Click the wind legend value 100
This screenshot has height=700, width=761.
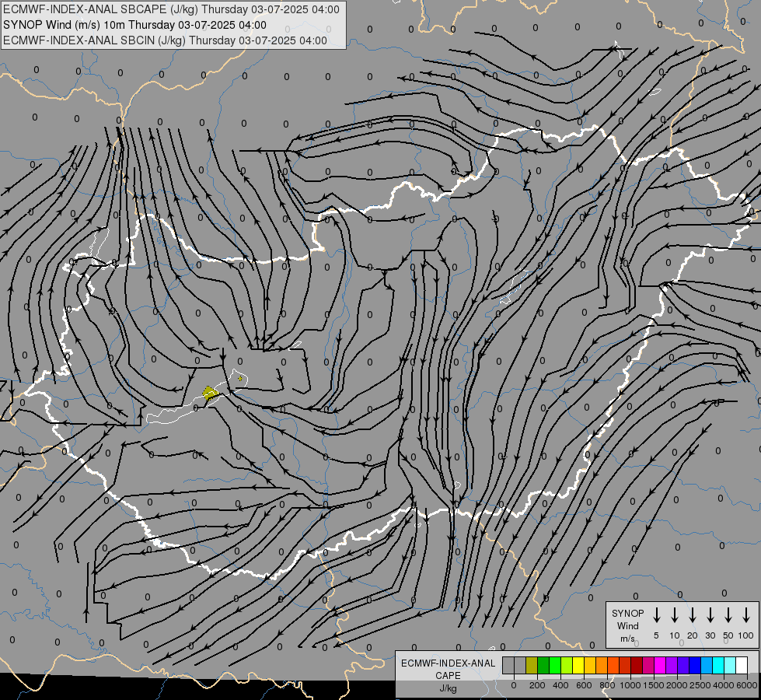point(746,635)
